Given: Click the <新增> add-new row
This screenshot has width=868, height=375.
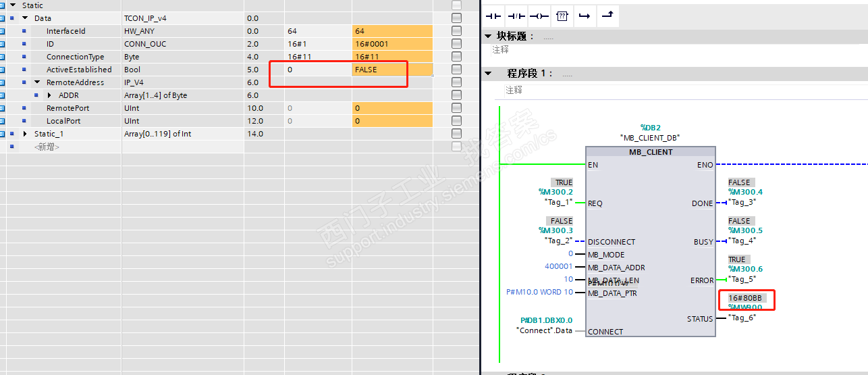Looking at the screenshot, I should click(x=47, y=147).
